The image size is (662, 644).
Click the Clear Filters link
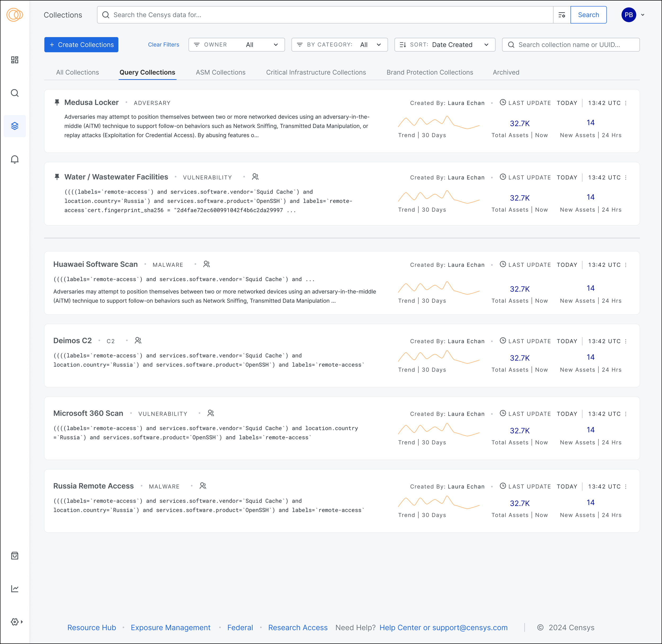coord(163,45)
